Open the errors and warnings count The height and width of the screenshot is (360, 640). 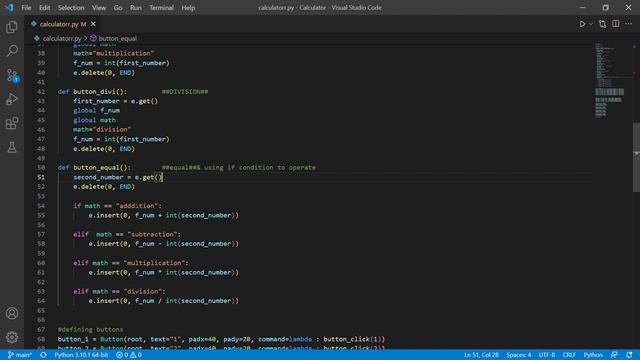(129, 355)
